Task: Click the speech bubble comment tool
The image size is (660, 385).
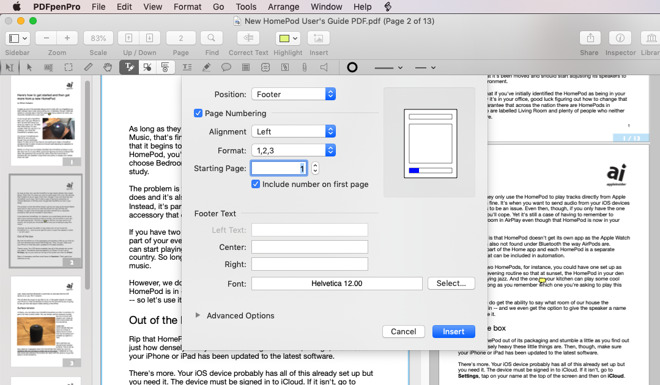Action: pos(226,67)
